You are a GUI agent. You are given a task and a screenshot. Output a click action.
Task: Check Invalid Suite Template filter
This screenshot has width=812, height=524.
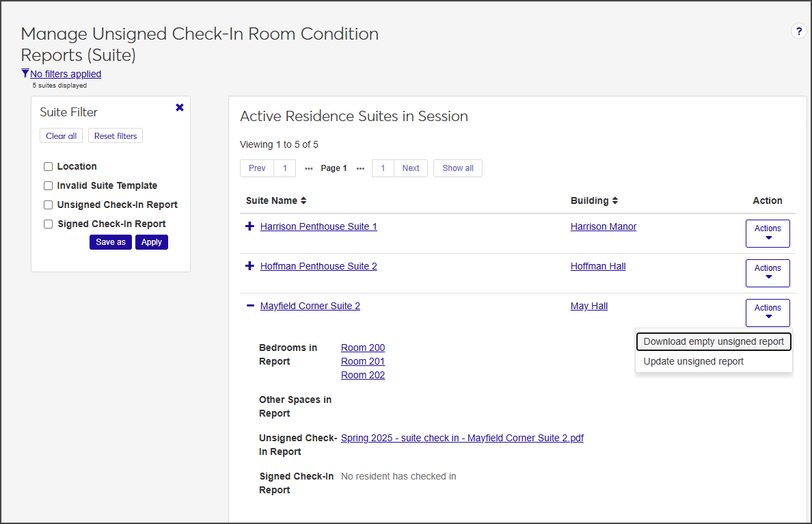point(49,185)
